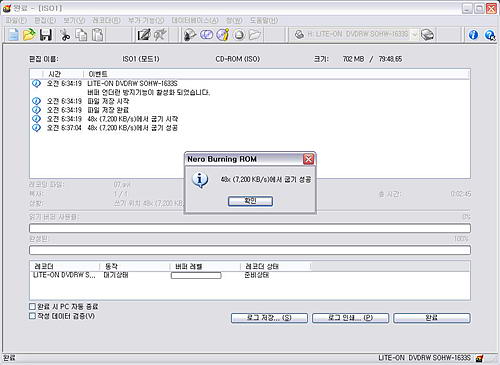Screen dimensions: 500x365
Task: Click the 시간 column header in event log
Action: 63,74
